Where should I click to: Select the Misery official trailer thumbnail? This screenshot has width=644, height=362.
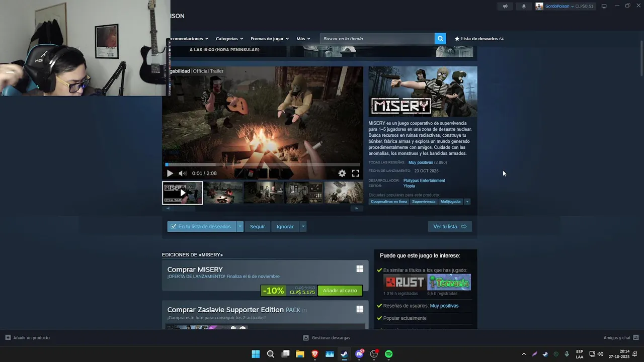click(182, 193)
